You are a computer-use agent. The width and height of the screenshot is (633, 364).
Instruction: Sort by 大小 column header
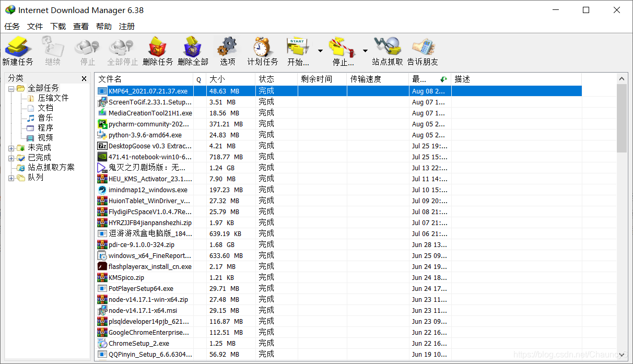coord(231,79)
